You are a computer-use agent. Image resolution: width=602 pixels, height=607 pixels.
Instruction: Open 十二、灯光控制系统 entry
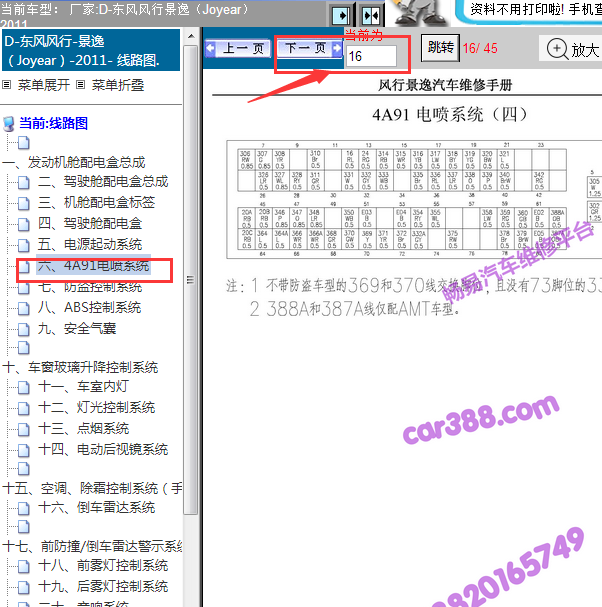click(x=96, y=407)
